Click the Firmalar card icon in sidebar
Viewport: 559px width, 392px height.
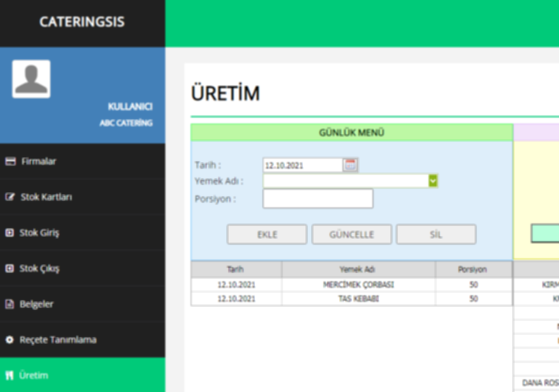click(x=10, y=161)
